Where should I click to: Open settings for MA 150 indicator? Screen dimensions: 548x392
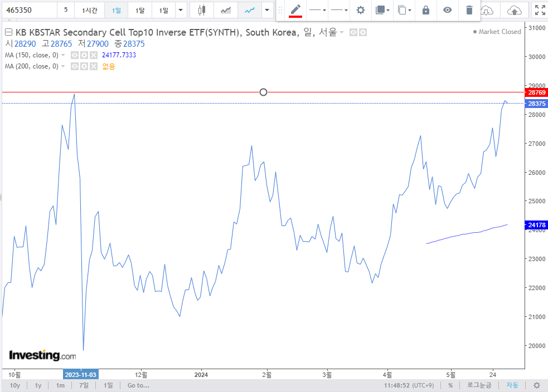pos(84,55)
